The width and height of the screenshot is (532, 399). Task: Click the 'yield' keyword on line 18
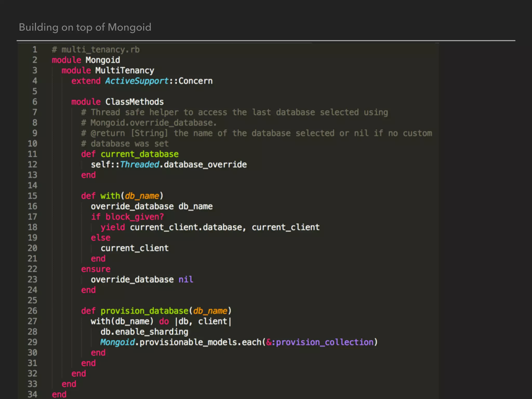point(113,227)
